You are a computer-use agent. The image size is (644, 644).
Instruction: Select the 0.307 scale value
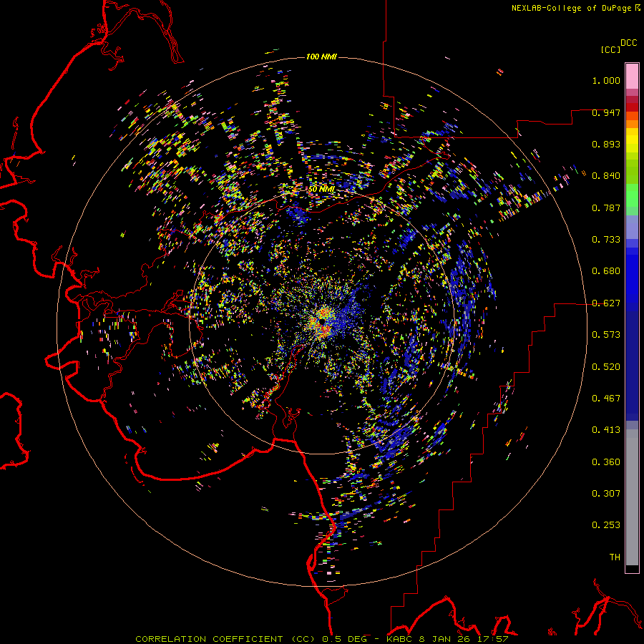click(x=606, y=494)
